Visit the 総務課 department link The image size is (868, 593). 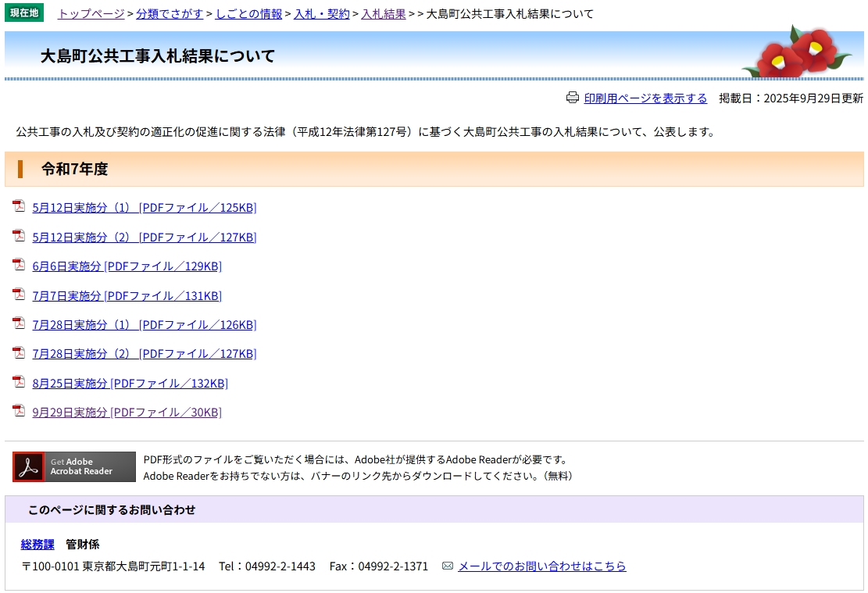(x=38, y=544)
